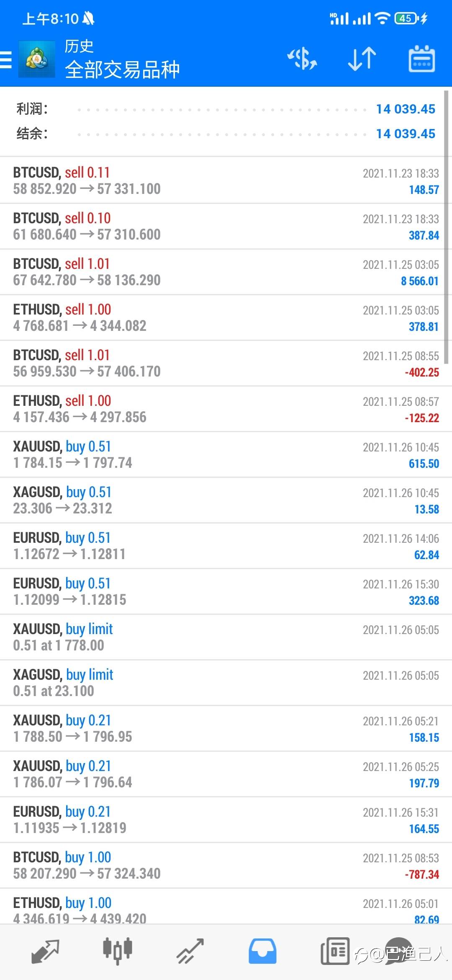Open the calendar date range picker
This screenshot has width=452, height=980.
421,59
